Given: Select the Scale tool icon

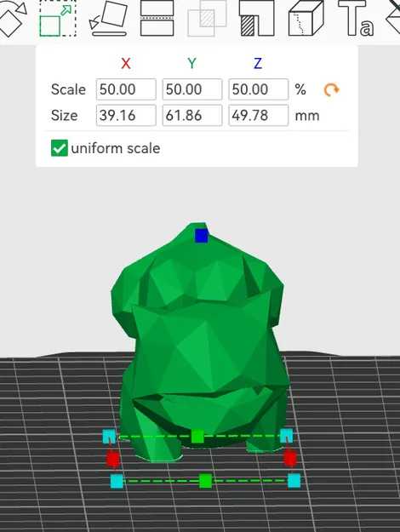Looking at the screenshot, I should pos(58,18).
